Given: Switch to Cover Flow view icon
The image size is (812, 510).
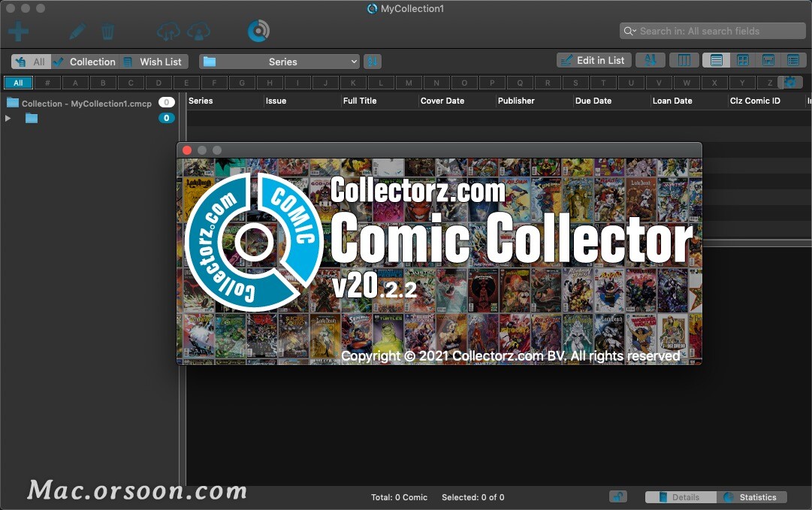Looking at the screenshot, I should point(768,60).
